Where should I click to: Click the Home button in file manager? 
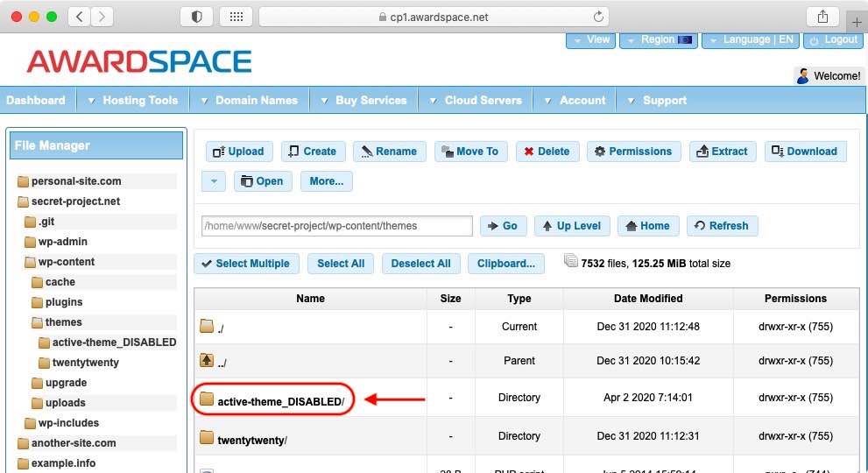647,226
